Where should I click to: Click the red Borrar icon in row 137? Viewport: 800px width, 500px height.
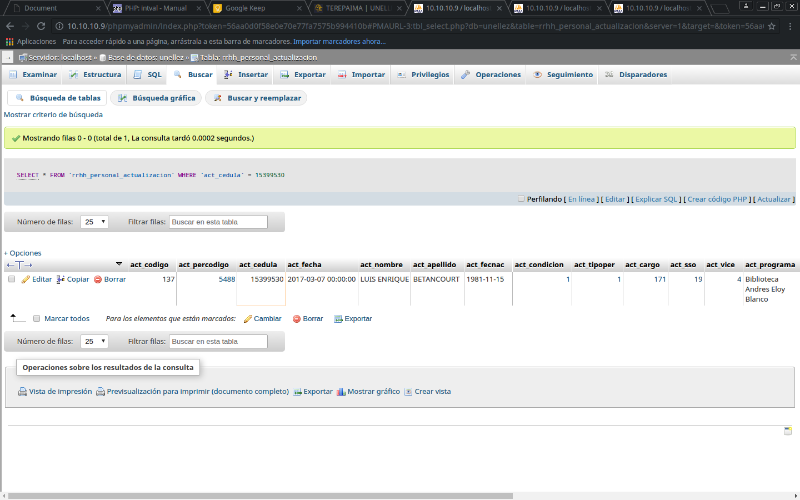pyautogui.click(x=98, y=280)
